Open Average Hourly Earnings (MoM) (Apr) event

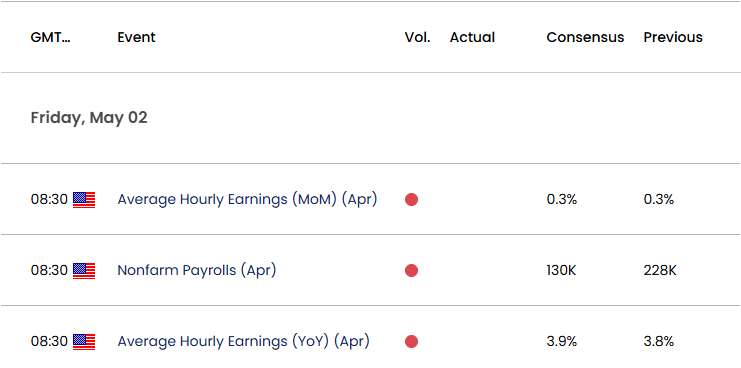[247, 200]
